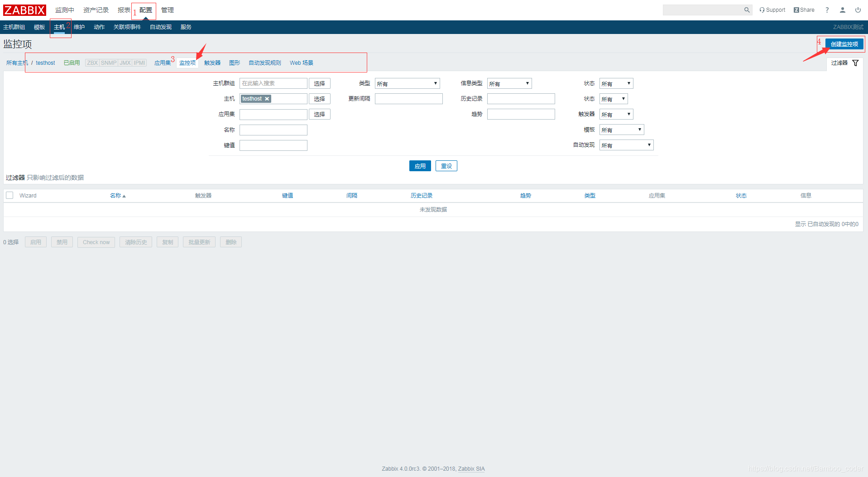This screenshot has height=477, width=868.
Task: Click the 趋势 input field
Action: [x=521, y=114]
